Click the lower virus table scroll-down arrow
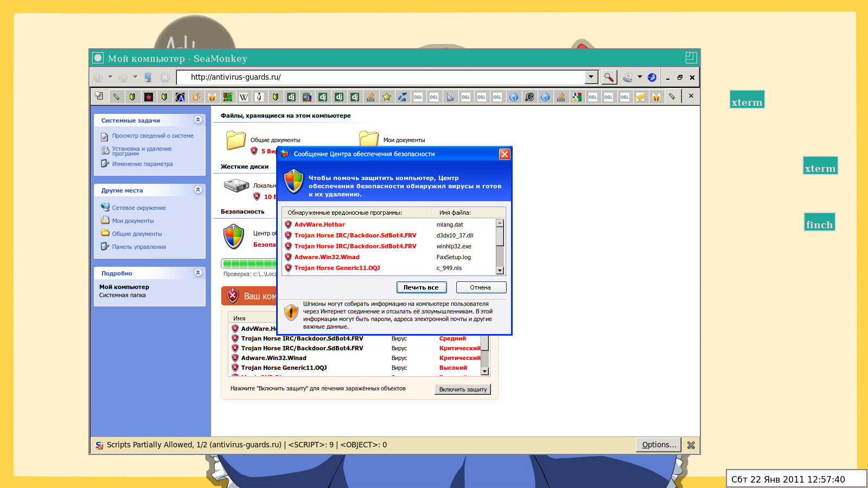Image resolution: width=868 pixels, height=488 pixels. pyautogui.click(x=485, y=371)
